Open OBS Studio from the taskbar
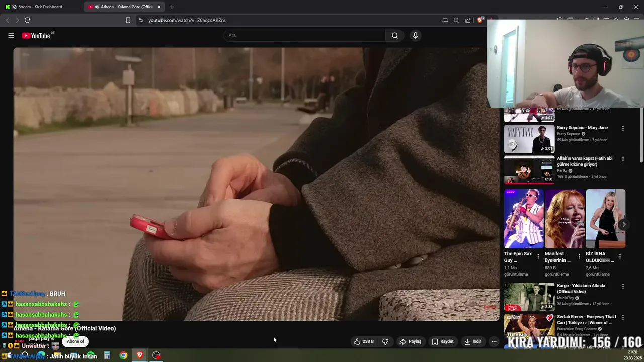Image resolution: width=644 pixels, height=362 pixels. pyautogui.click(x=156, y=355)
